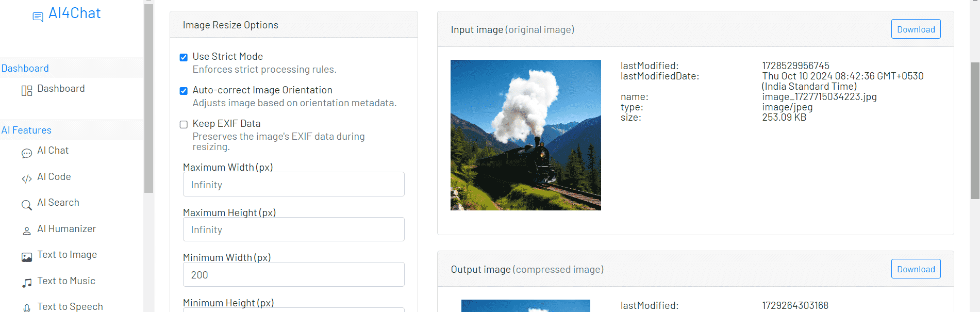Screen dimensions: 980x312
Task: Enable Keep EXIF Data checkbox
Action: click(184, 124)
